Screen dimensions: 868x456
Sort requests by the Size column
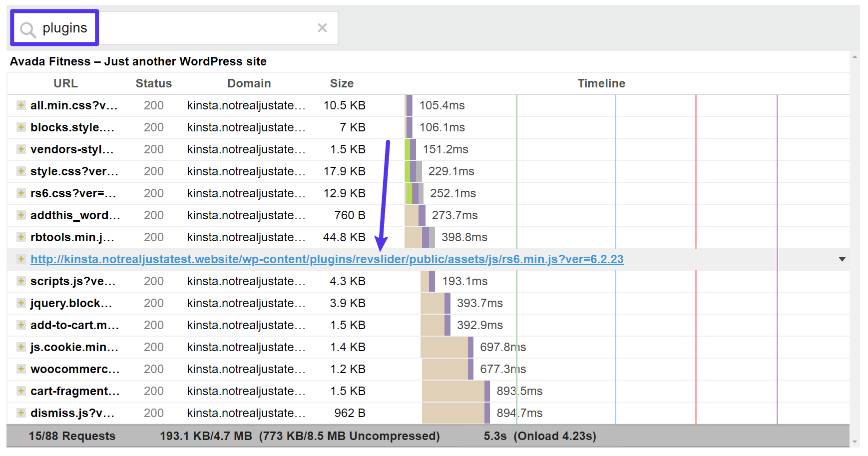341,83
